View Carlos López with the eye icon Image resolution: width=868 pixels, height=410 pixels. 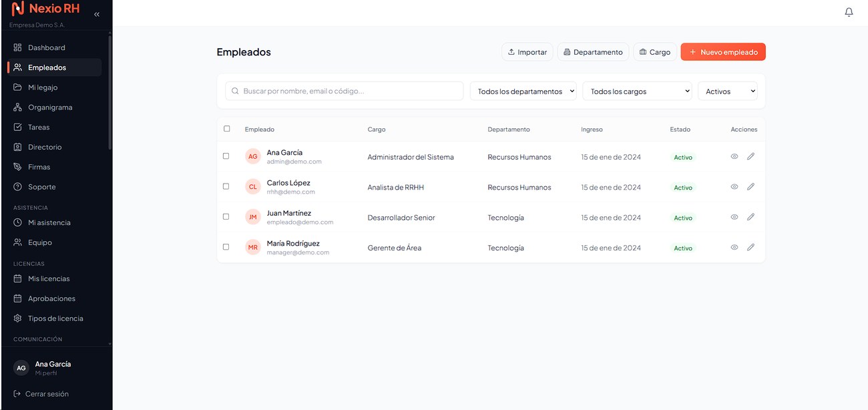point(734,187)
